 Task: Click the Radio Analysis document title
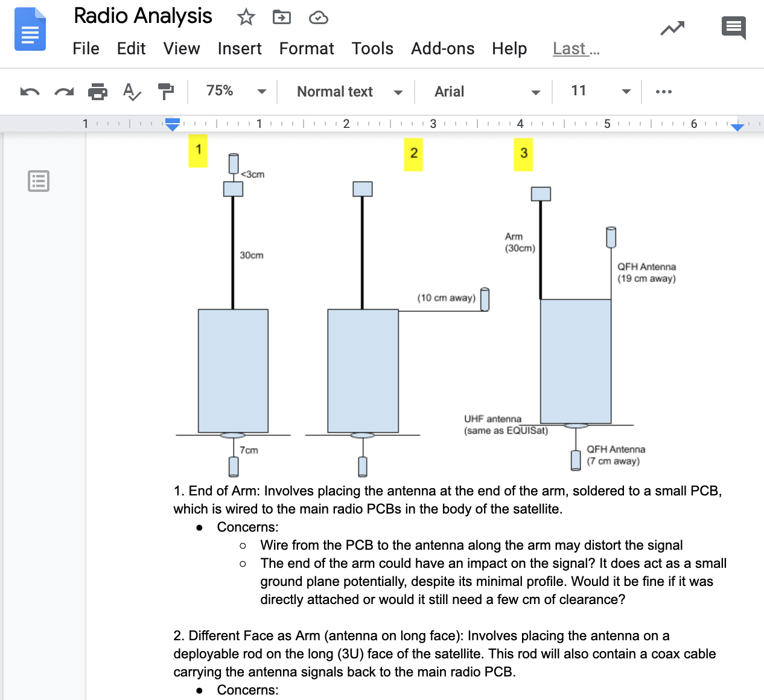click(143, 16)
